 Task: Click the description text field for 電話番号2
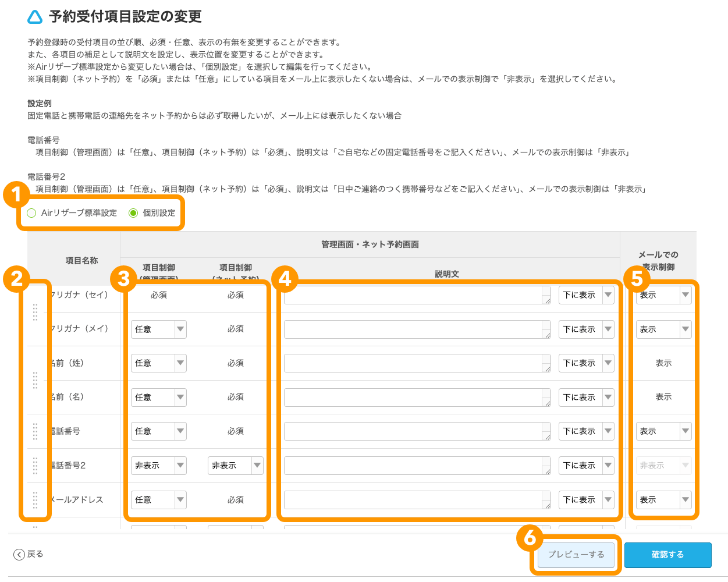point(417,466)
